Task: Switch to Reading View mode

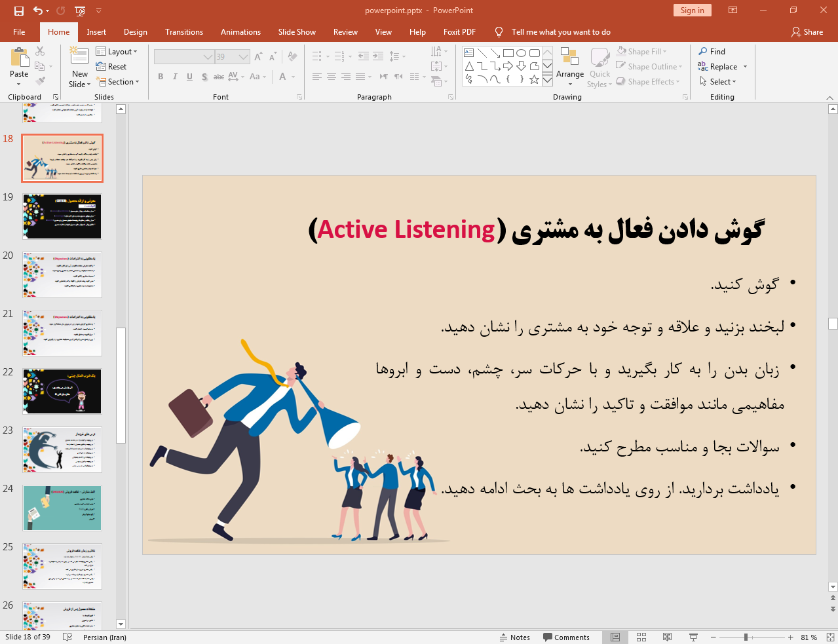Action: [667, 637]
